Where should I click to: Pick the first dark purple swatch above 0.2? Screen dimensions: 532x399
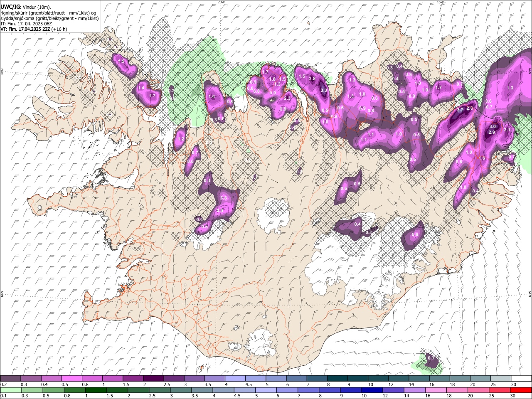[10, 378]
